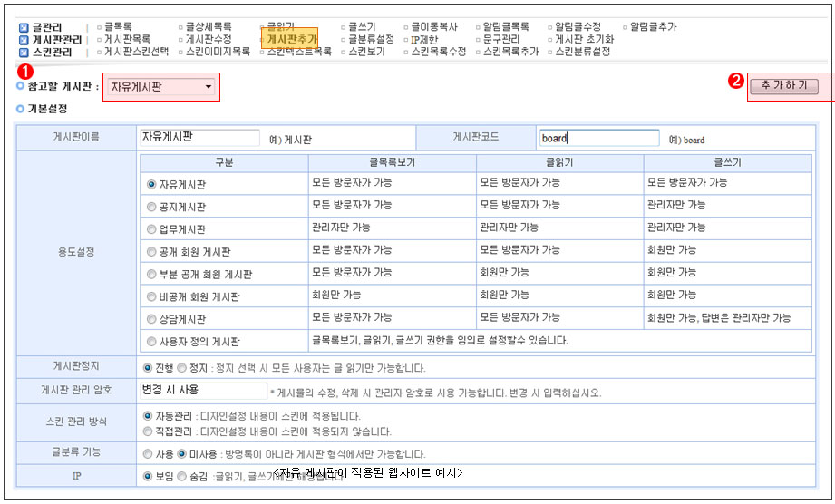
Task: Go to 게시판목록 menu
Action: click(127, 40)
